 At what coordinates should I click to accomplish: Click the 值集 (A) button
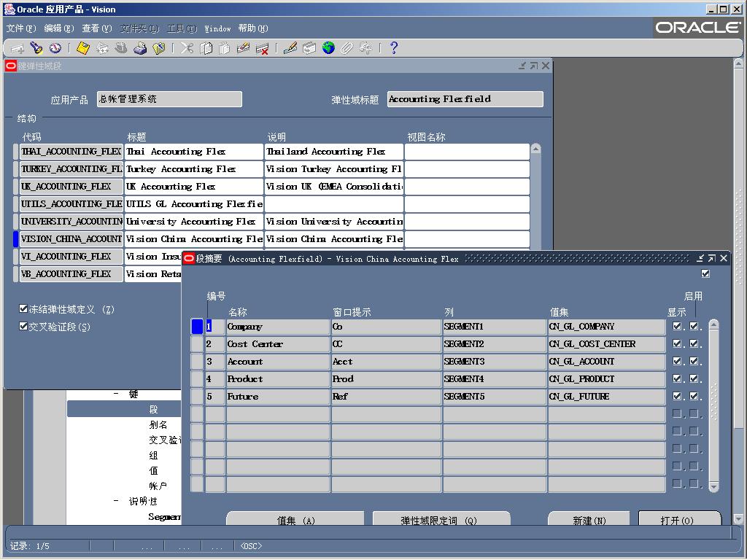pyautogui.click(x=295, y=519)
